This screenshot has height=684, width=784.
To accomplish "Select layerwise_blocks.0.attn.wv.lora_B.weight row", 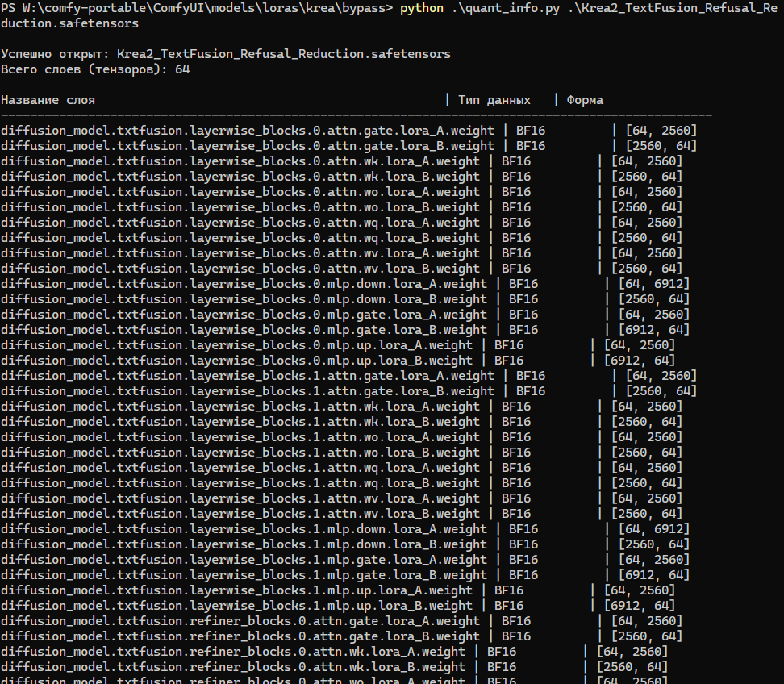I will coord(341,269).
